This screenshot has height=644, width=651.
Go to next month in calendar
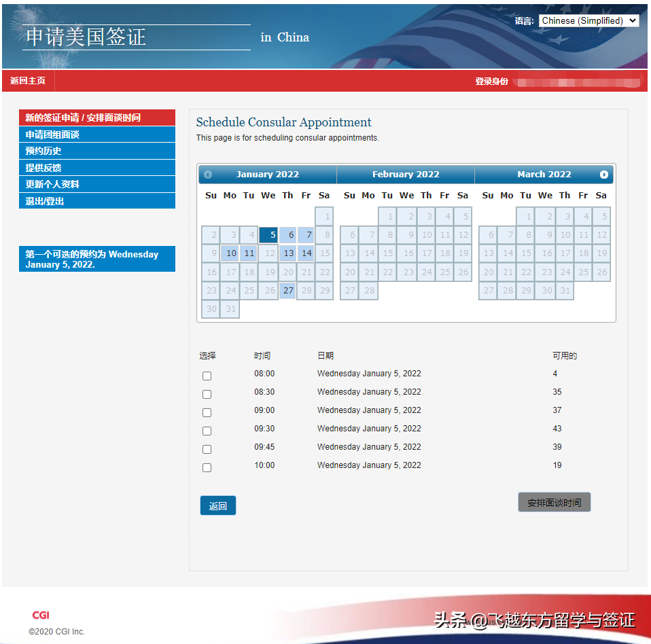coord(604,175)
